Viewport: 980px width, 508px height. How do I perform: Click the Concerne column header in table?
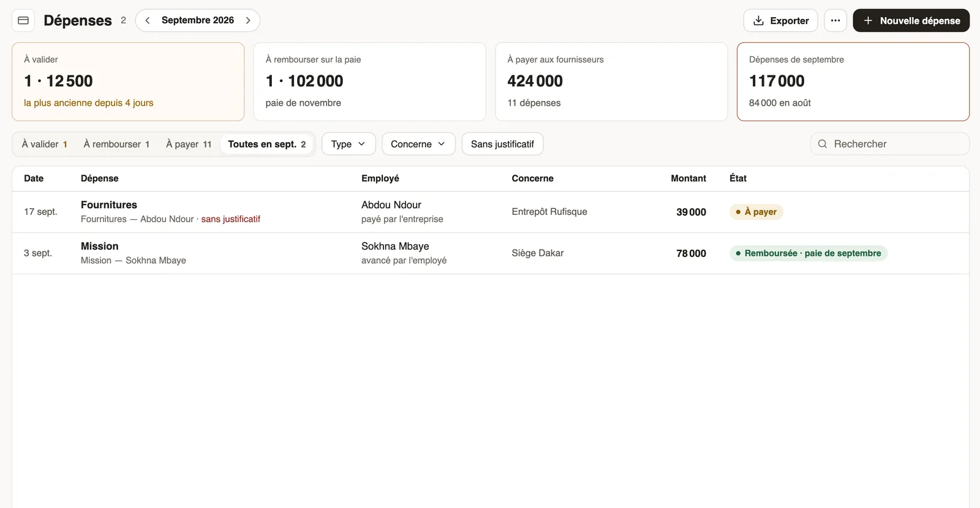coord(533,178)
